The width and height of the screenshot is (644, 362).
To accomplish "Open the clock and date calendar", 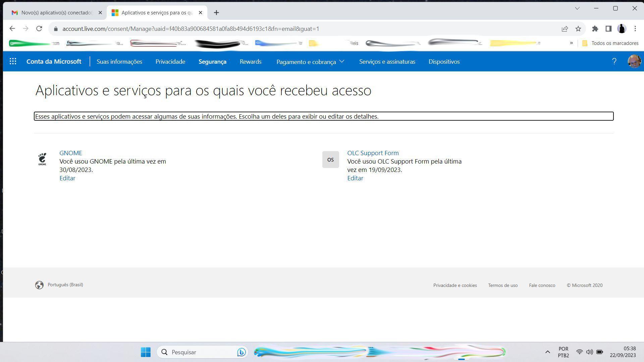I will coord(623,352).
